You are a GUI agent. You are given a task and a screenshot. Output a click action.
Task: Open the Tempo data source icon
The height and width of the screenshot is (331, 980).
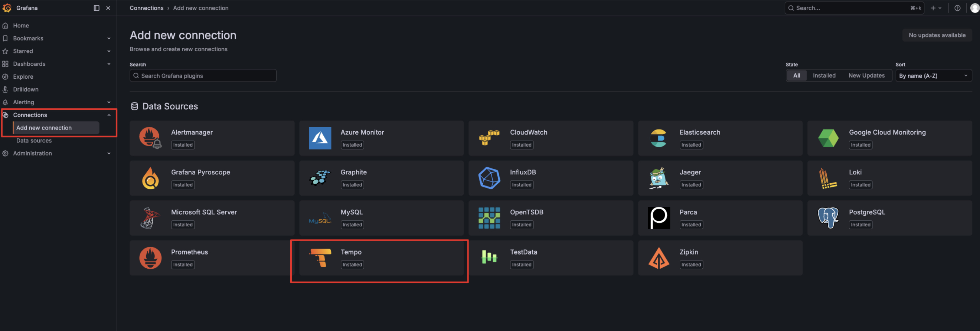(x=320, y=258)
